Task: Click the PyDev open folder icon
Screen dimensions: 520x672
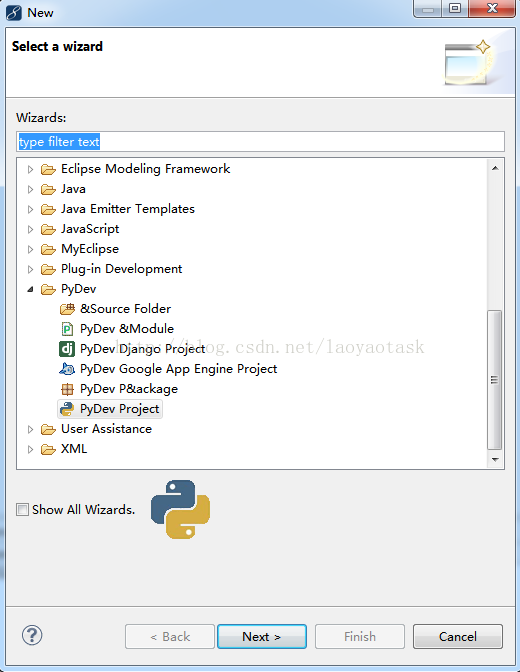Action: 48,290
